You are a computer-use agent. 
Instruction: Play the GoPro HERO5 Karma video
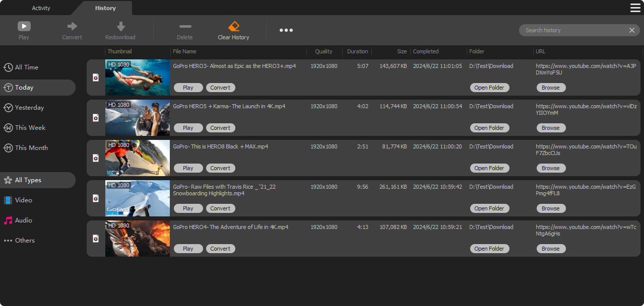(188, 128)
